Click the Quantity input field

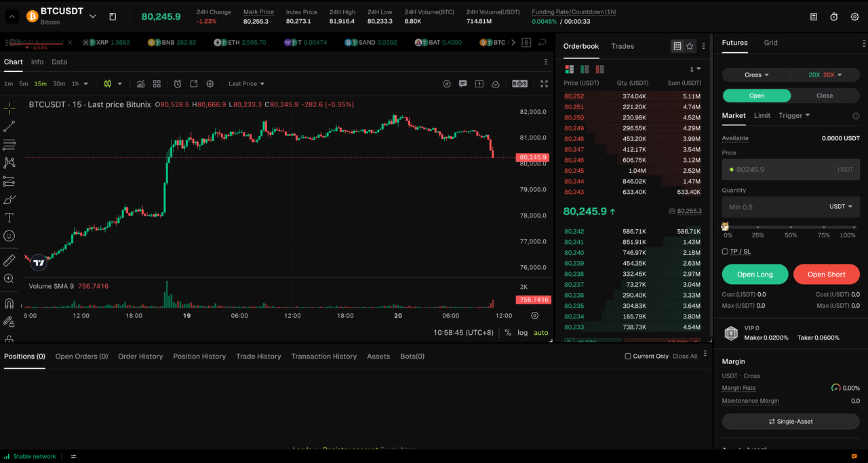click(x=791, y=207)
